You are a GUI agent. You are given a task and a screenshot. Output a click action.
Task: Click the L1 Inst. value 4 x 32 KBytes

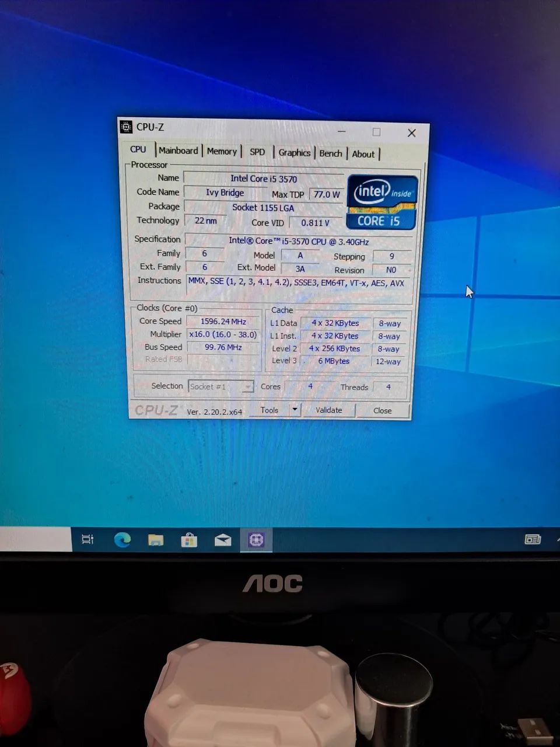[x=335, y=336]
